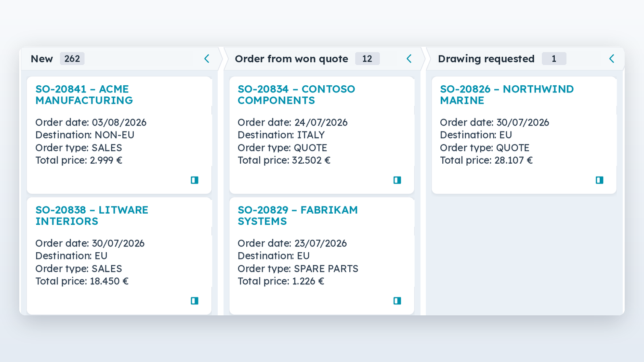The width and height of the screenshot is (644, 362).
Task: Open preview panel icon on SO-20834 card
Action: [x=397, y=180]
